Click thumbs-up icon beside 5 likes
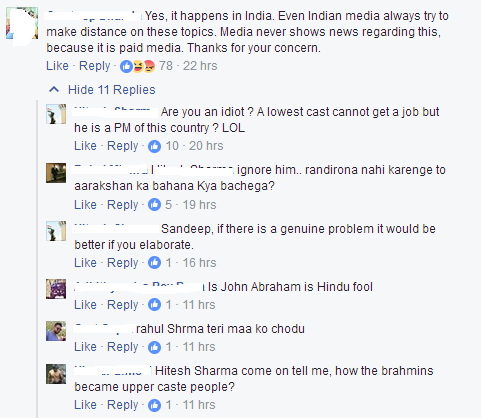This screenshot has height=418, width=481. point(154,205)
